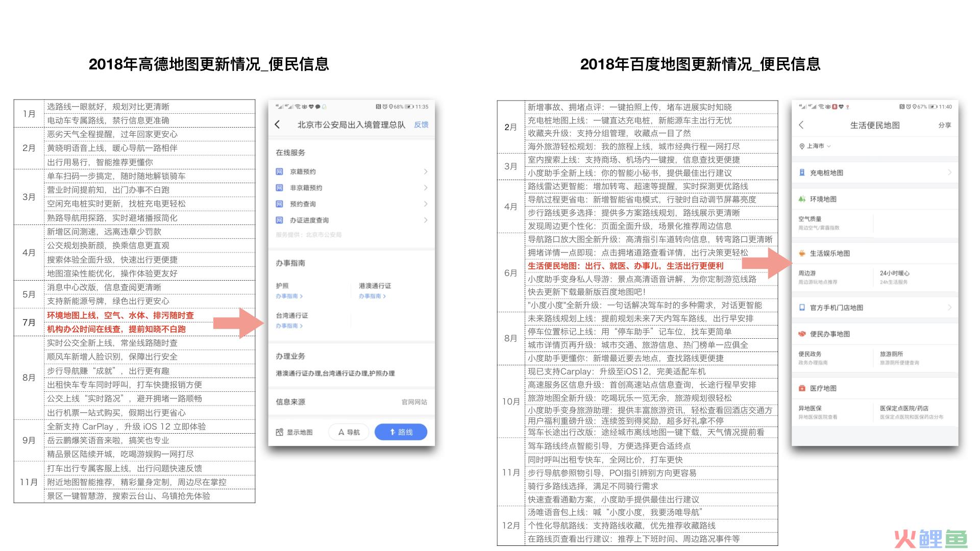This screenshot has width=980, height=551.
Task: Select 新增区间测速 row
Action: [150, 232]
